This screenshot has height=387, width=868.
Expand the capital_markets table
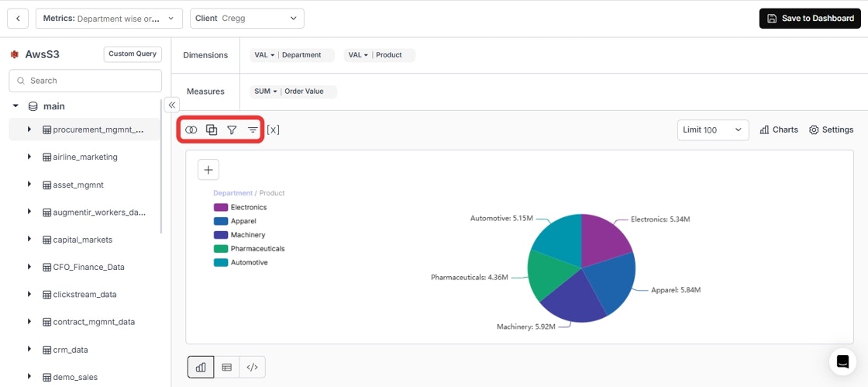pos(29,239)
